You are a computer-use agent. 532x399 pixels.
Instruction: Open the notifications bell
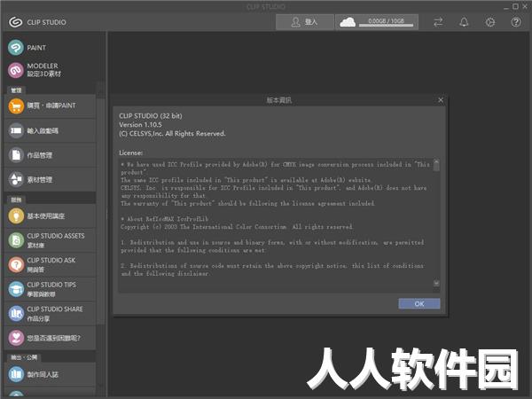[x=464, y=22]
